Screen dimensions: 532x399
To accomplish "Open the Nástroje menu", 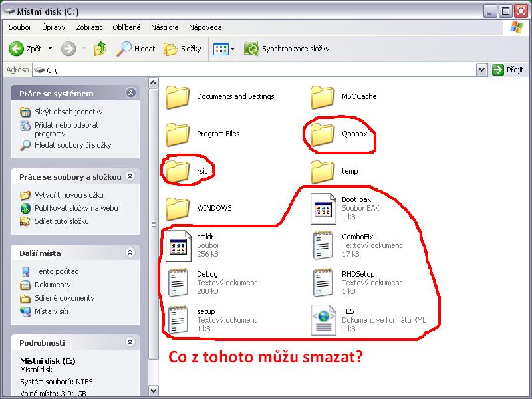I will tap(164, 27).
